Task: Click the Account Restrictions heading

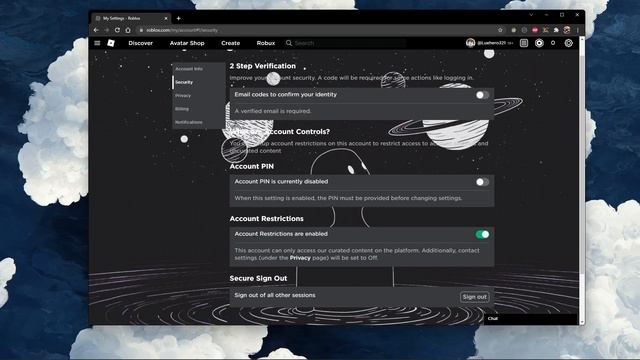Action: 266,219
